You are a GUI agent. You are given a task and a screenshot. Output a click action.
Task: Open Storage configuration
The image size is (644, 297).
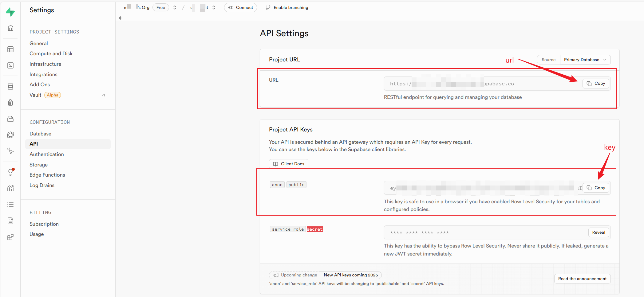coord(38,165)
